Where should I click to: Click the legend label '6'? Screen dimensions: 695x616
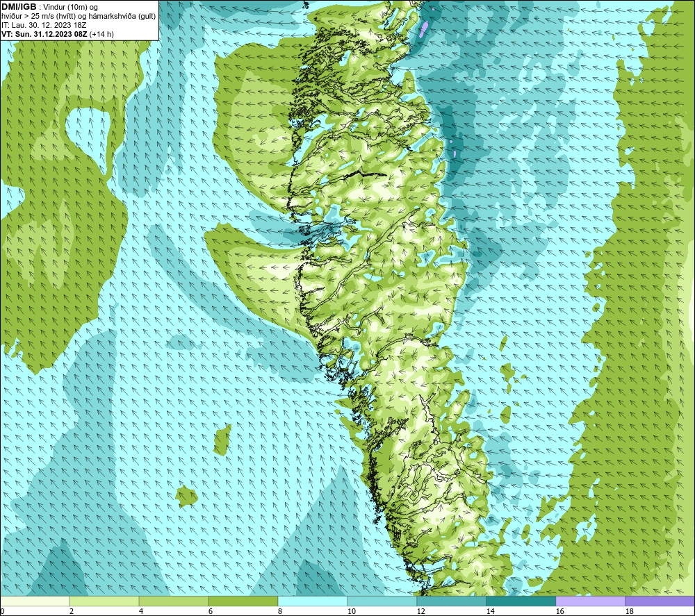211,612
